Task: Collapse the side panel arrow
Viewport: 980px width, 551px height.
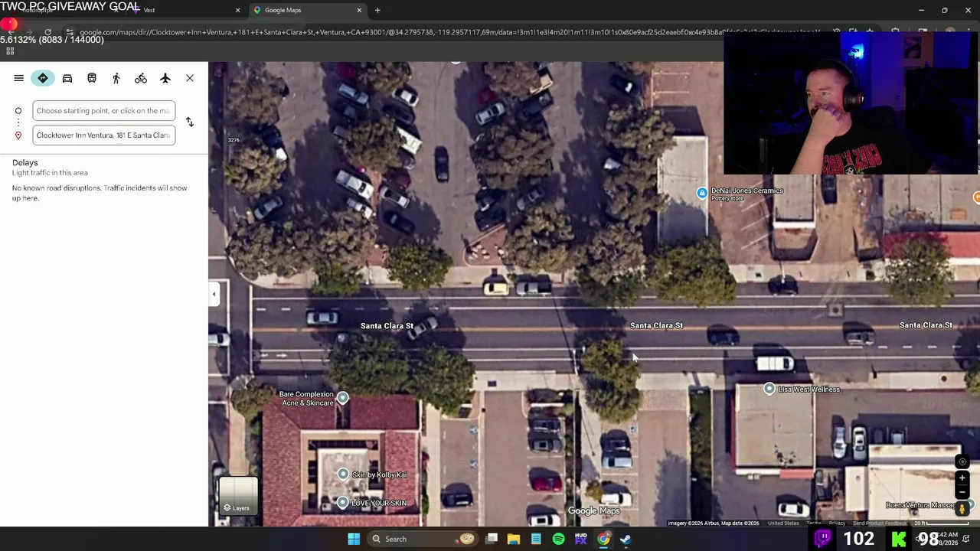Action: [x=214, y=294]
